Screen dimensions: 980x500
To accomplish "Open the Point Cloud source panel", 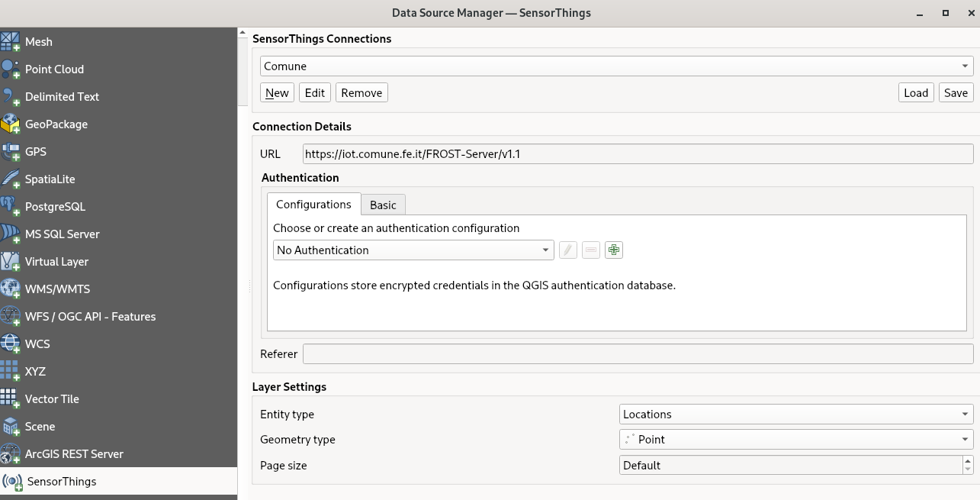I will [x=53, y=69].
